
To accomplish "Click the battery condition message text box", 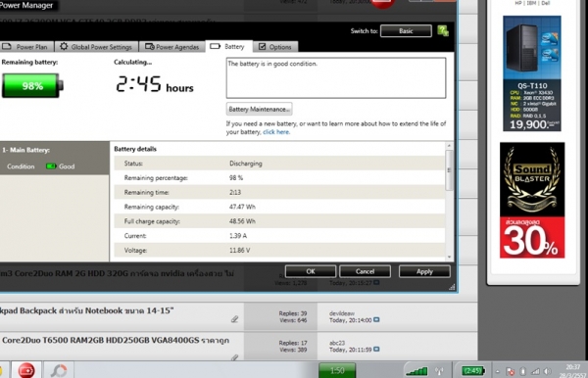I will [336, 78].
